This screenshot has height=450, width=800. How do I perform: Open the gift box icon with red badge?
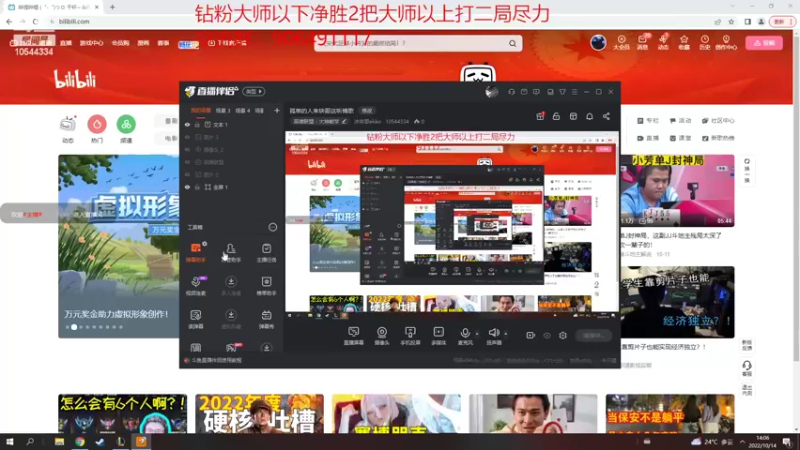540,116
